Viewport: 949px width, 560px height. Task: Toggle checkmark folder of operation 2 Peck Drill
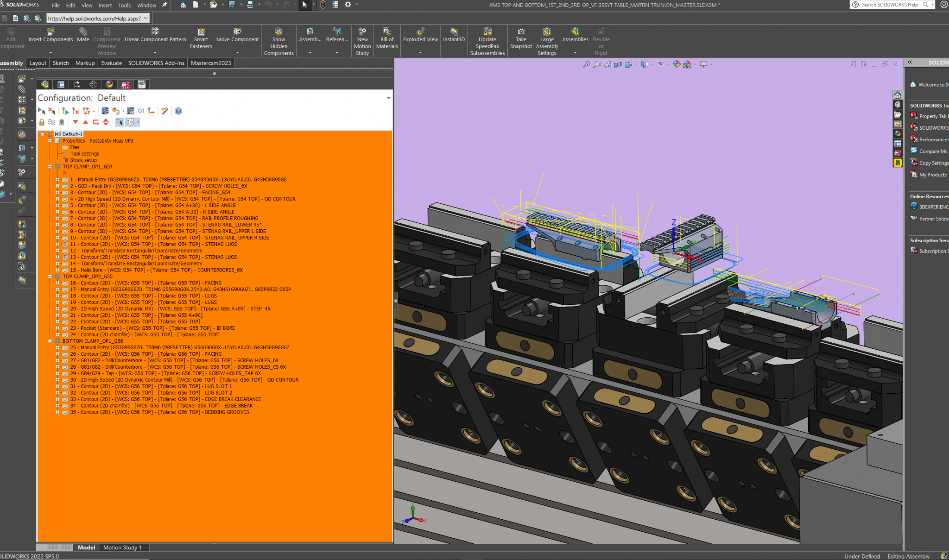65,186
